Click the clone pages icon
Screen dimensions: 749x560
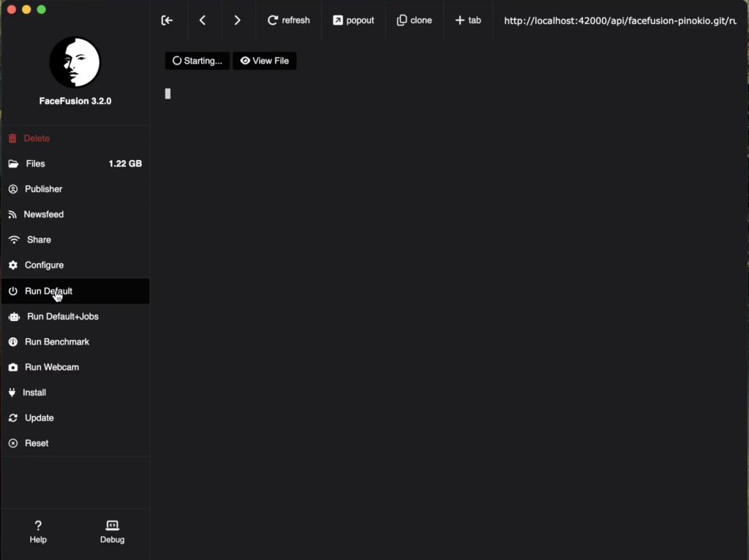[x=402, y=20]
